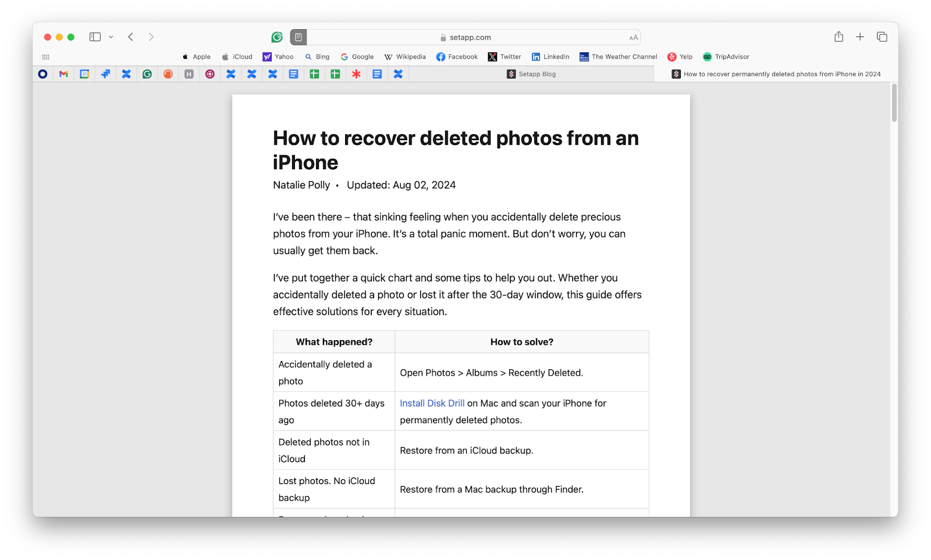
Task: Click the author name Natalie Polly
Action: (x=301, y=185)
